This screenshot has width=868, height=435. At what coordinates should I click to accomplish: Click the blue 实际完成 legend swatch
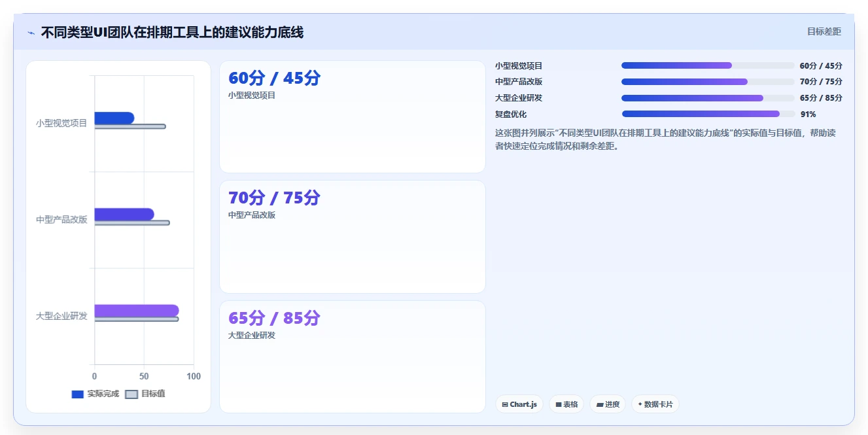[77, 394]
